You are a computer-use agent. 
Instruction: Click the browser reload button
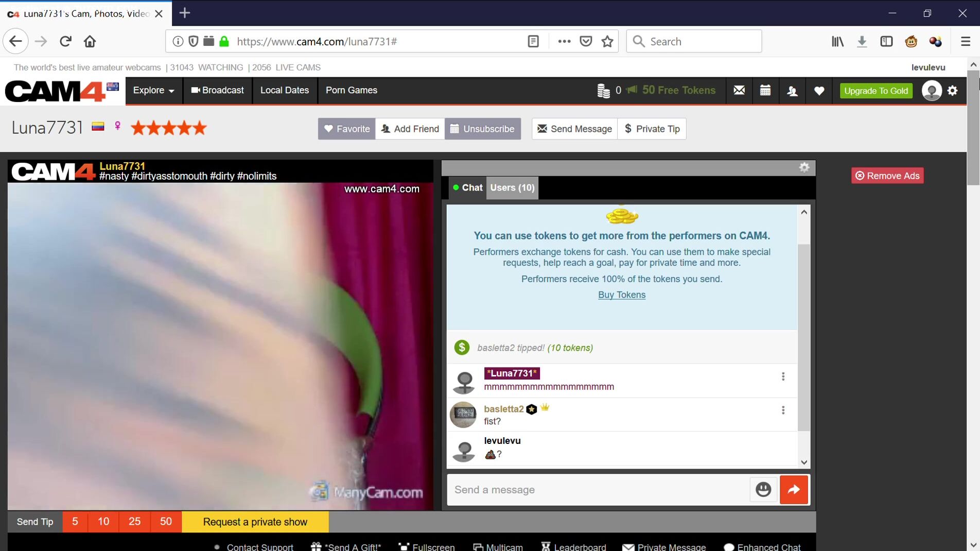click(x=65, y=41)
